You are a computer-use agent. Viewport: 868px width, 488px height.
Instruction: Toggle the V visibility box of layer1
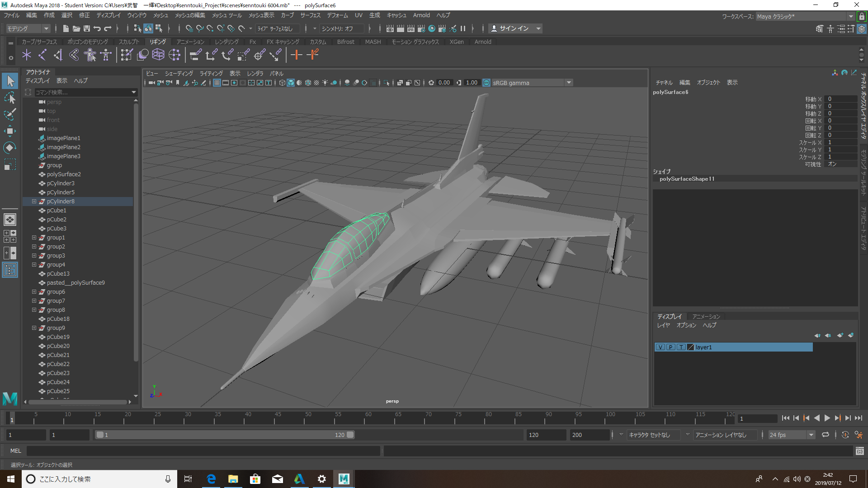660,347
